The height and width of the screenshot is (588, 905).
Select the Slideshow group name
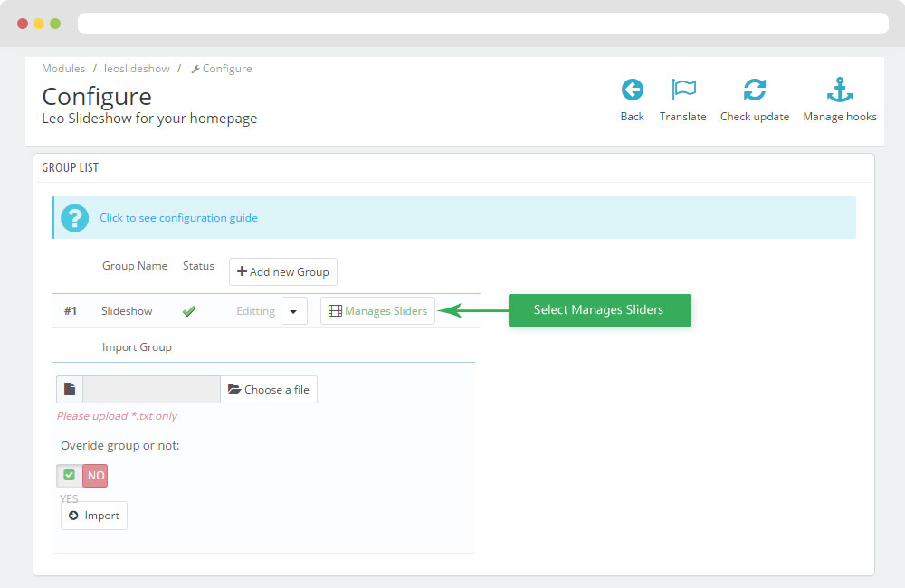click(127, 311)
